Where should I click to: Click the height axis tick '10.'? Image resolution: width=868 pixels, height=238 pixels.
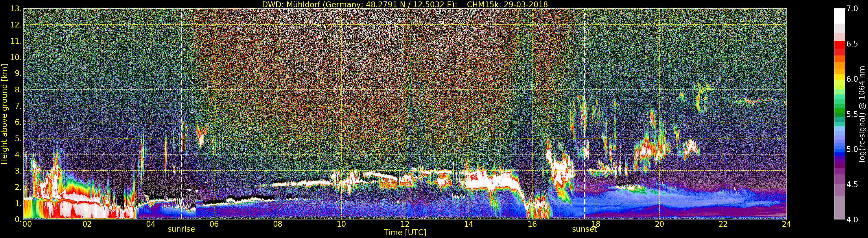[16, 57]
